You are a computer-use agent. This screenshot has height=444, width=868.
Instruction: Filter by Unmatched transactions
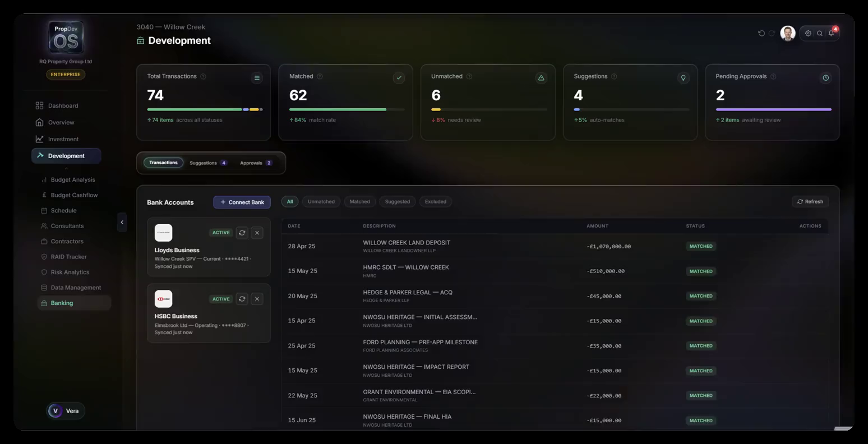(x=321, y=202)
